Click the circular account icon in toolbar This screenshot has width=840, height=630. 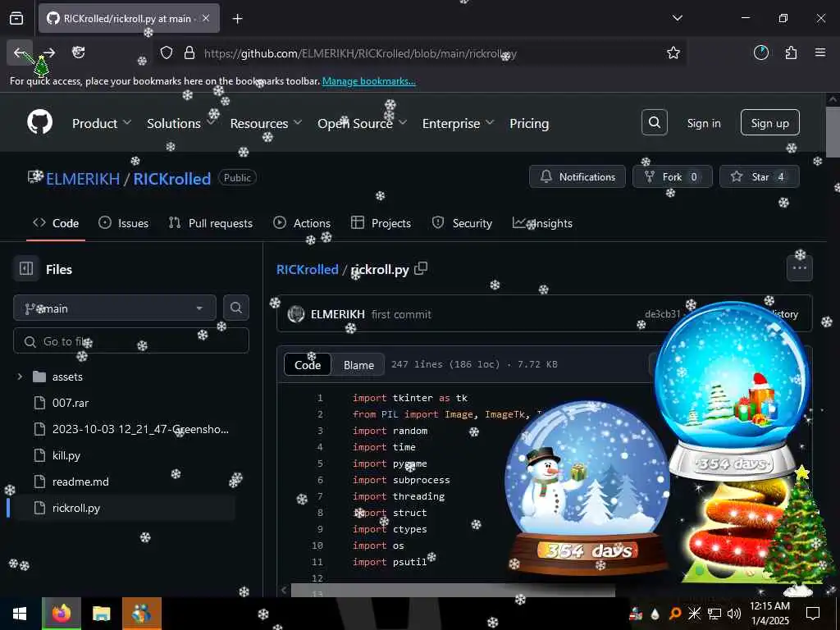[760, 52]
